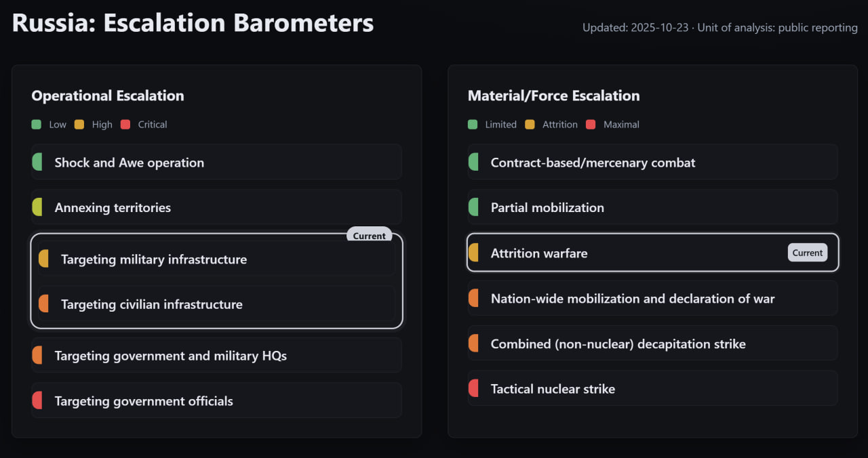Select Contract-based/mercenary combat row
The image size is (868, 458).
point(652,163)
